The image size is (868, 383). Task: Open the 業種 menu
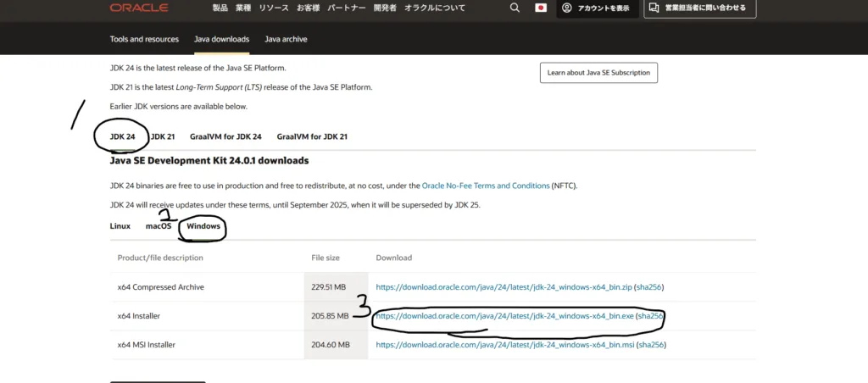point(243,8)
